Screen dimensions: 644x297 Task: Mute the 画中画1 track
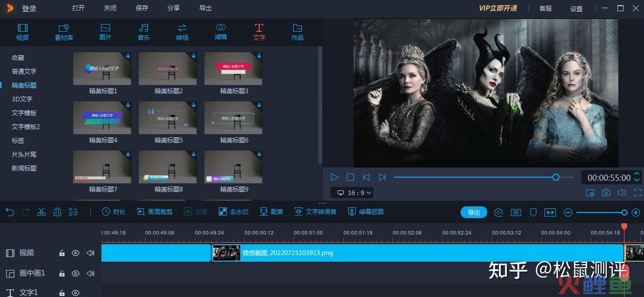(91, 273)
